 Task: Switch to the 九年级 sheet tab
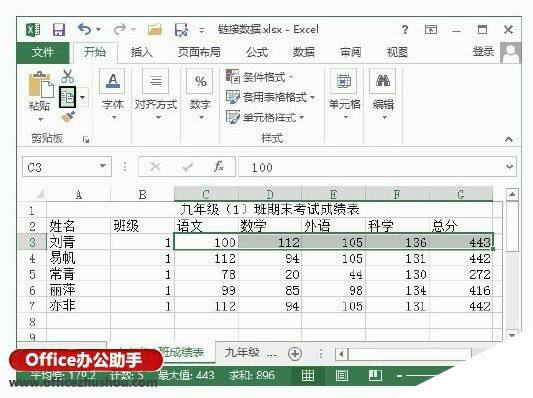(x=250, y=353)
